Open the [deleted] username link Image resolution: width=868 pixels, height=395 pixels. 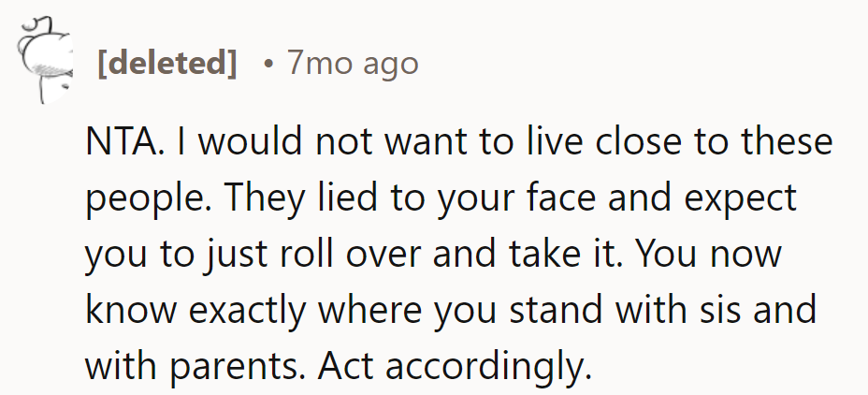pos(166,64)
